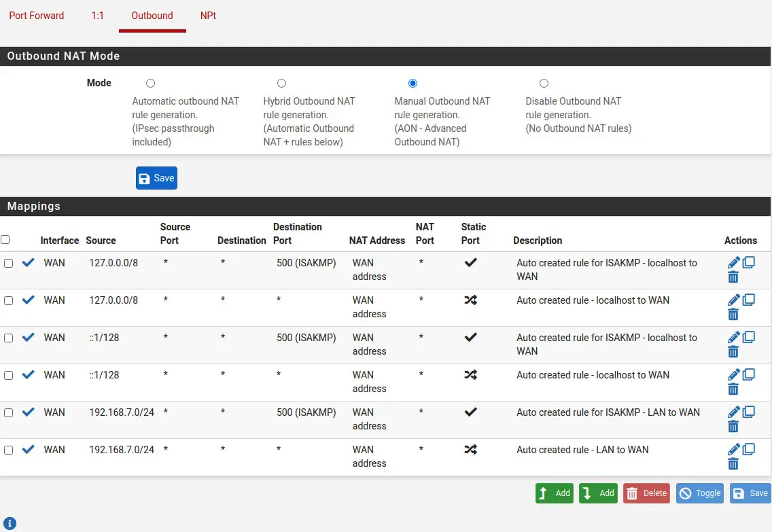772x532 pixels.
Task: Check the select-all mappings header checkbox
Action: coord(5,240)
